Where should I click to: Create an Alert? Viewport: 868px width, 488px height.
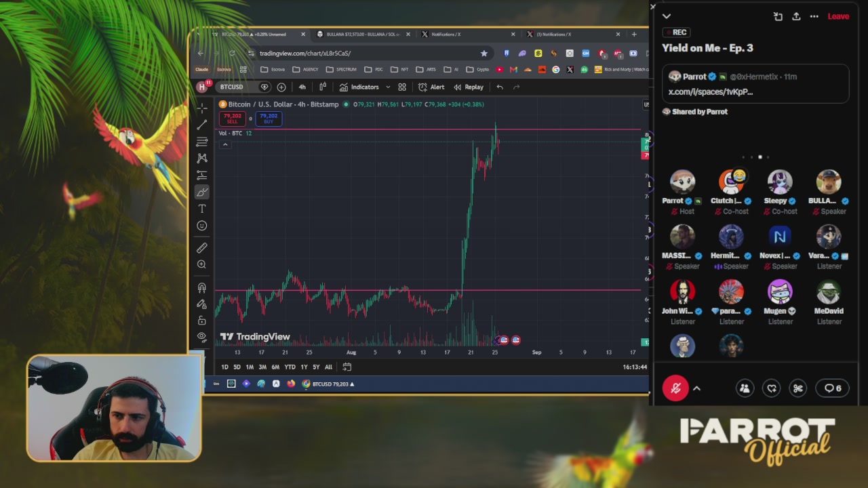[x=431, y=87]
